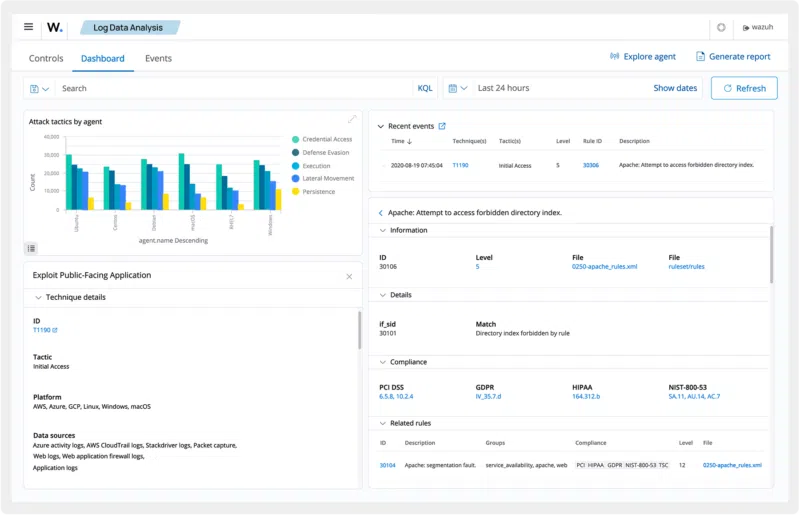Image resolution: width=800 pixels, height=515 pixels.
Task: Toggle the chart legend list icon
Action: tap(31, 248)
